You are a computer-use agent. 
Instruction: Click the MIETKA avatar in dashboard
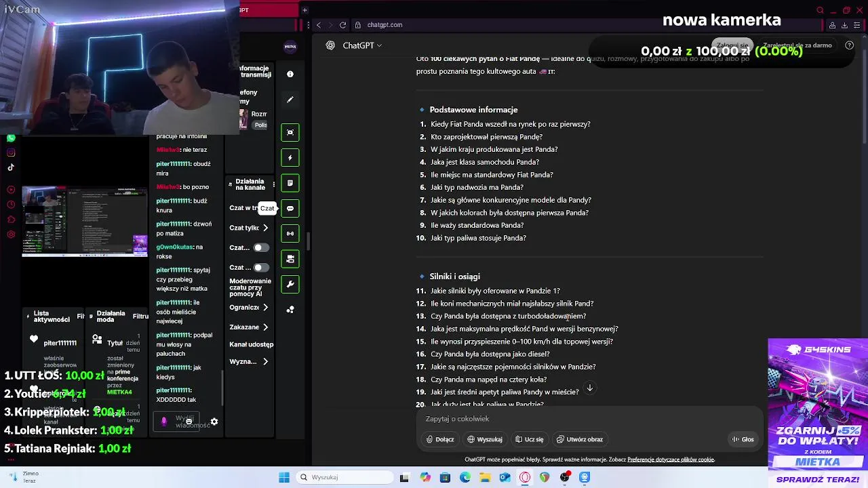[290, 47]
